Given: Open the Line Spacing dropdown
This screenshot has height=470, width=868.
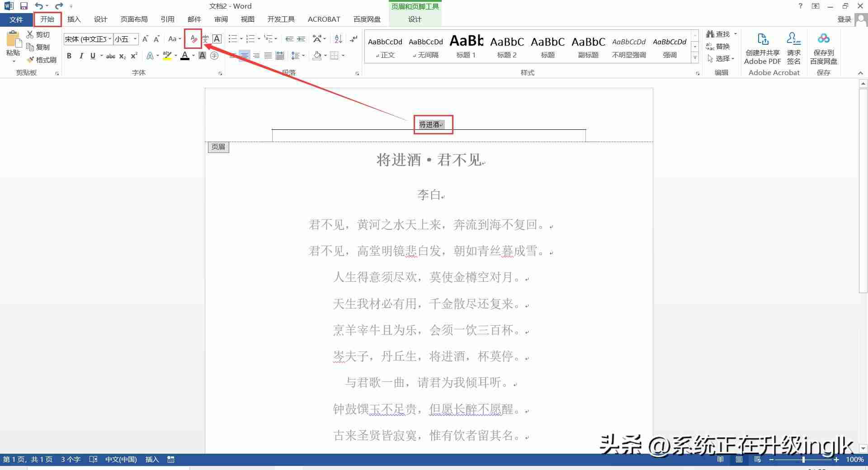Looking at the screenshot, I should tap(298, 56).
